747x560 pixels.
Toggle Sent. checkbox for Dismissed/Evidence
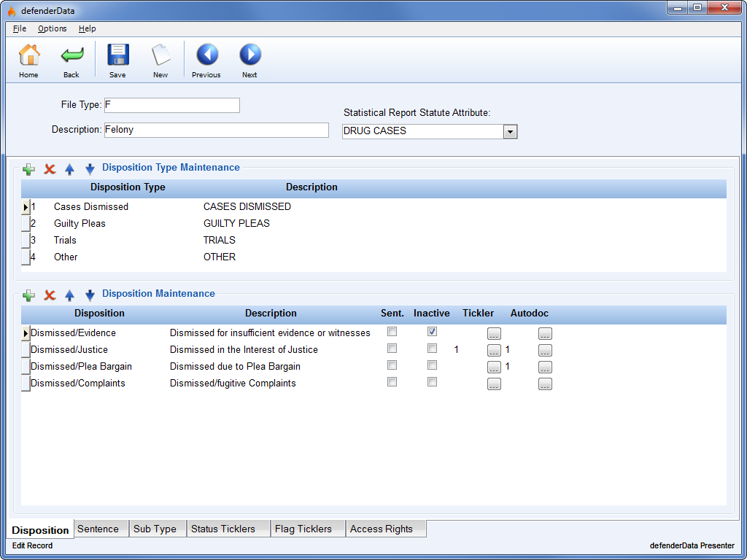(x=392, y=332)
